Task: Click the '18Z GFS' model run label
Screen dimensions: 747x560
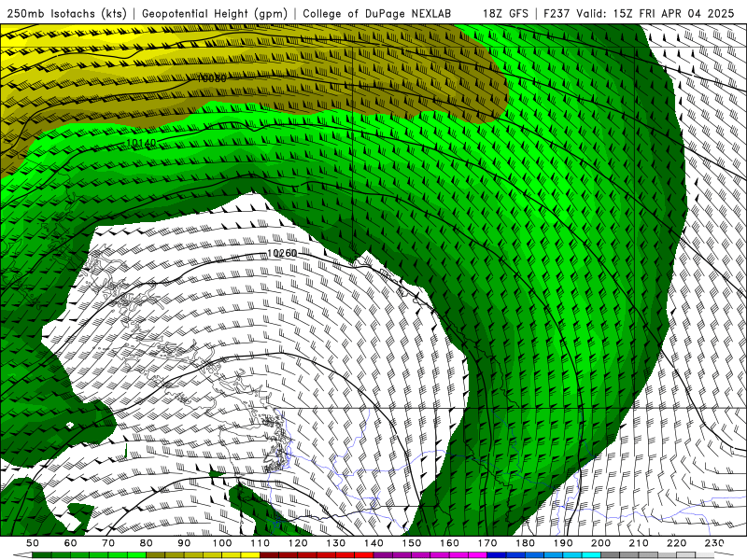Action: [x=505, y=13]
